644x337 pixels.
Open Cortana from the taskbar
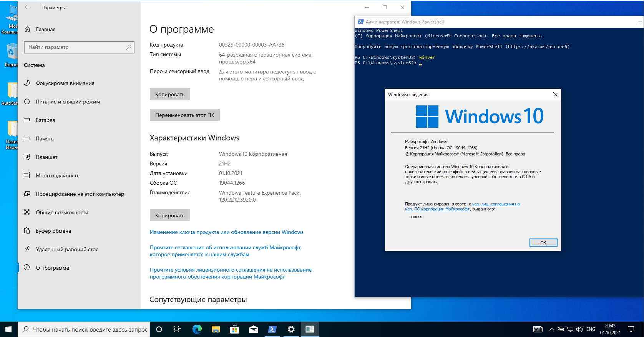coord(159,329)
